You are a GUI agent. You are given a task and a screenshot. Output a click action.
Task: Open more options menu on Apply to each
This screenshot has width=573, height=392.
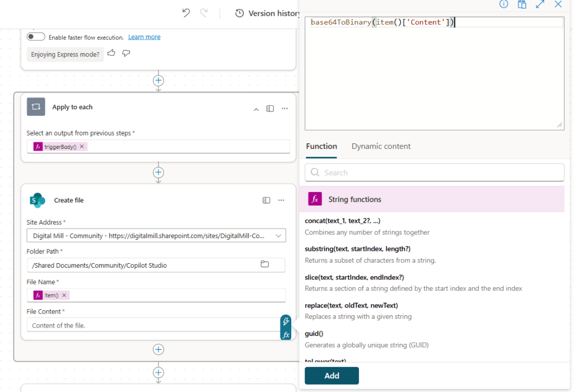pyautogui.click(x=285, y=109)
